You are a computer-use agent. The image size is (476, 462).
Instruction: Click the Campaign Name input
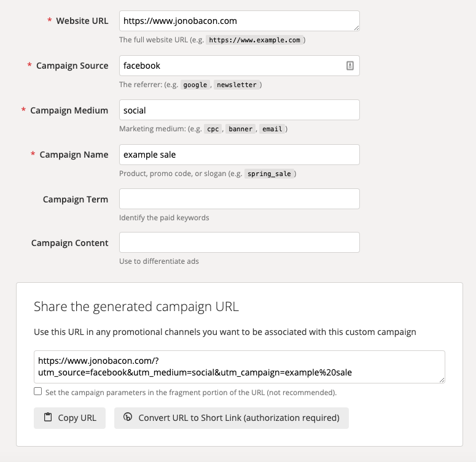[x=239, y=155]
